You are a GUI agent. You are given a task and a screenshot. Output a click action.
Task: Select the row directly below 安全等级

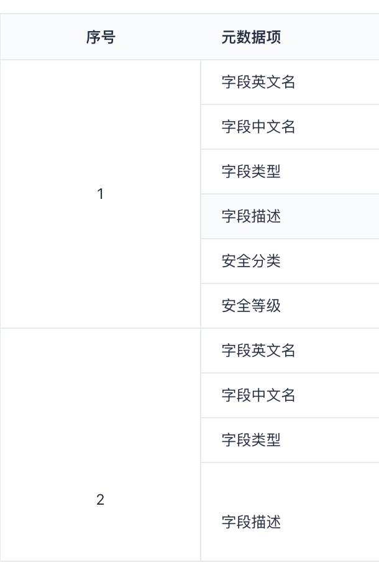290,351
